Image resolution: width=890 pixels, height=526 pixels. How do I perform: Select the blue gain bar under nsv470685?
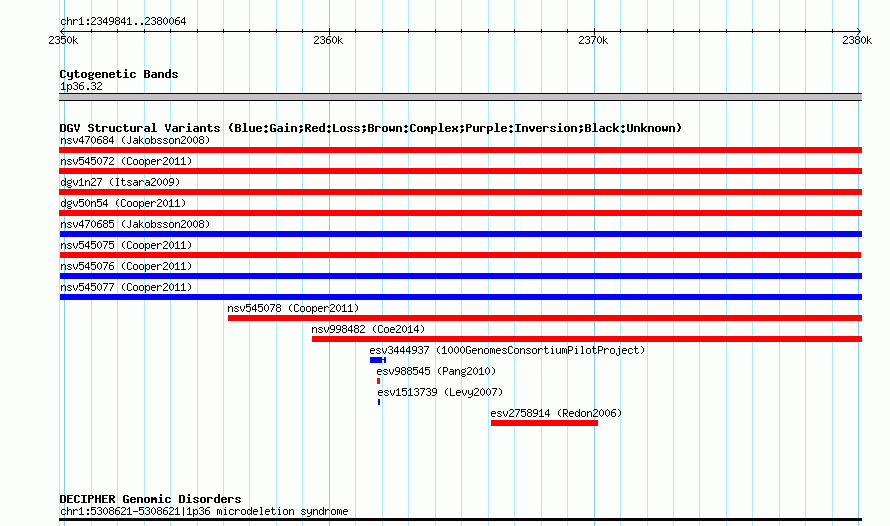click(x=460, y=234)
